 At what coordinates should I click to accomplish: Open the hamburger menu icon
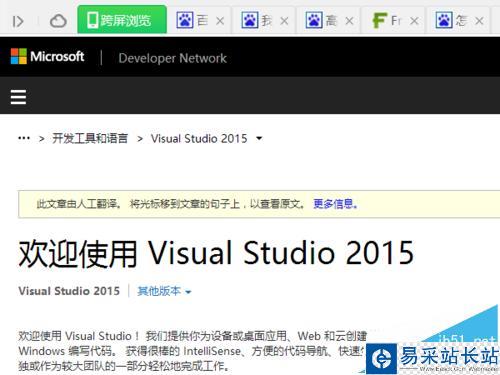18,97
